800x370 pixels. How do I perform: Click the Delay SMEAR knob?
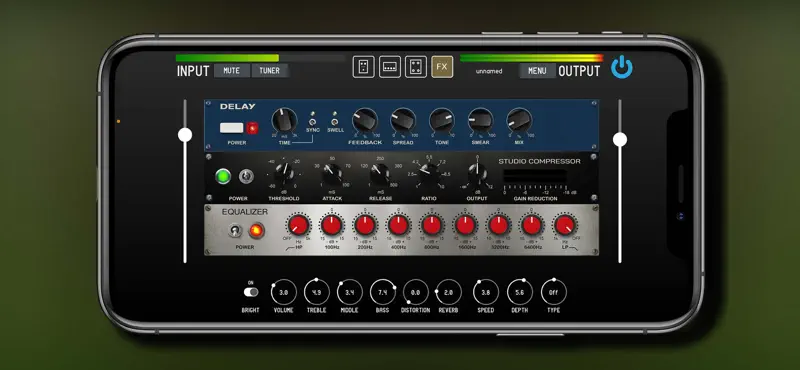tap(481, 120)
